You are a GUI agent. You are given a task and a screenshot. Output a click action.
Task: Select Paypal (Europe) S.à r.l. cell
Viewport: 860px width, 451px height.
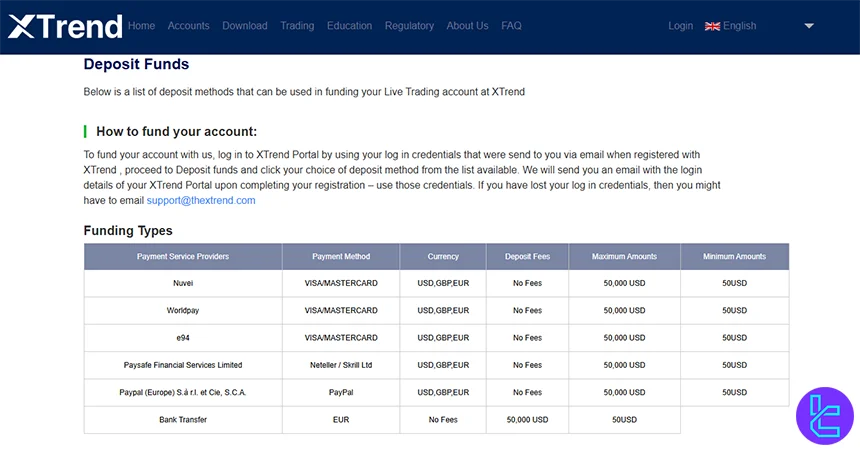click(x=183, y=392)
